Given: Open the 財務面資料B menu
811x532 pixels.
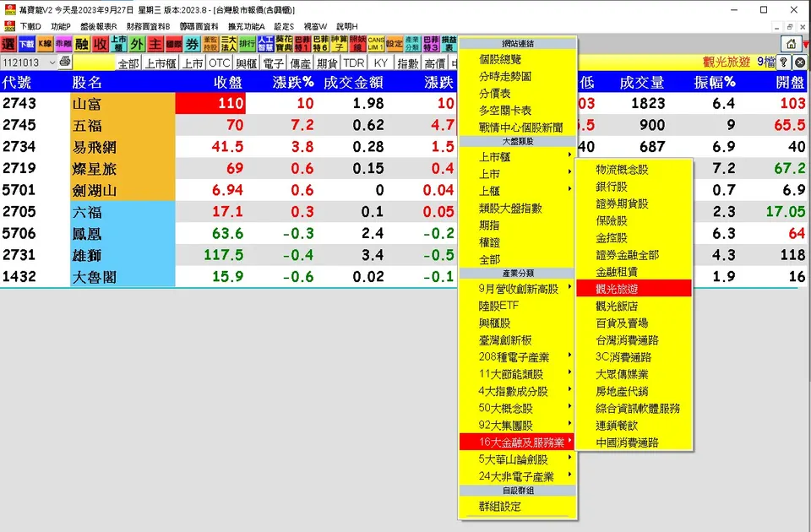Looking at the screenshot, I should (x=149, y=26).
